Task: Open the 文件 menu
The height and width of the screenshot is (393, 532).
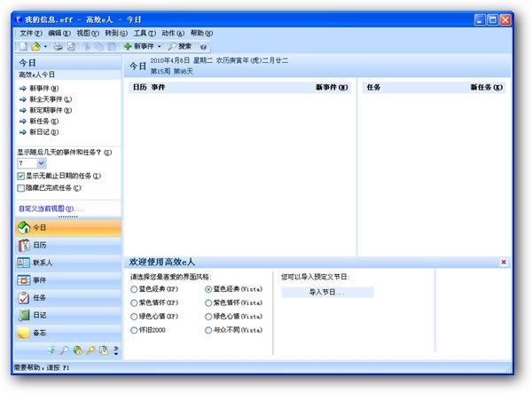Action: (31, 33)
